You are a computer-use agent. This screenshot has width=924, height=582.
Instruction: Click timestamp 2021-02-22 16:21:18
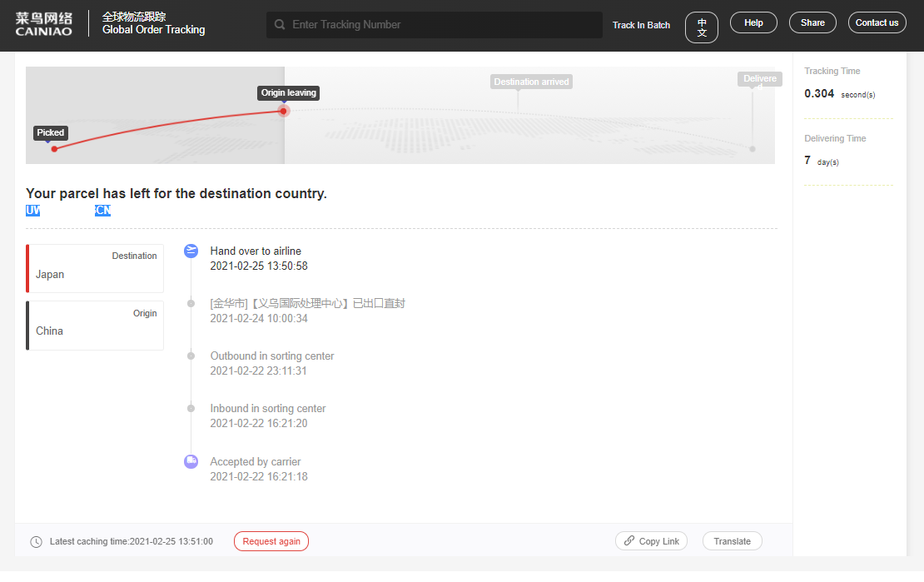pos(259,476)
